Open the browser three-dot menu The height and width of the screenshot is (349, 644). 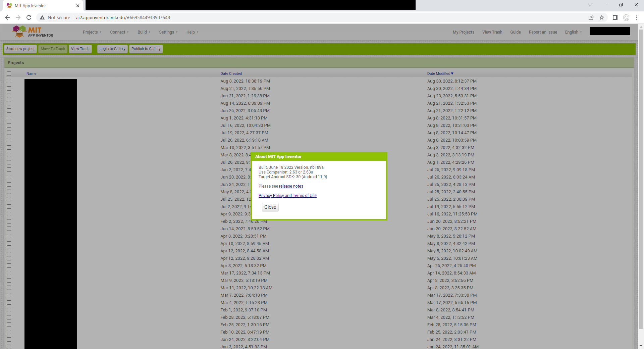point(637,17)
